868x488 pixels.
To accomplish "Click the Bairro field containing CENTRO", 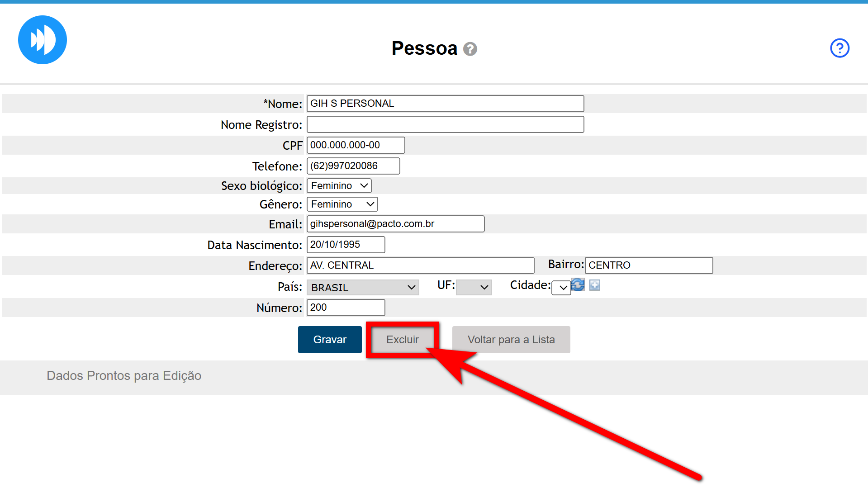I will pos(649,265).
